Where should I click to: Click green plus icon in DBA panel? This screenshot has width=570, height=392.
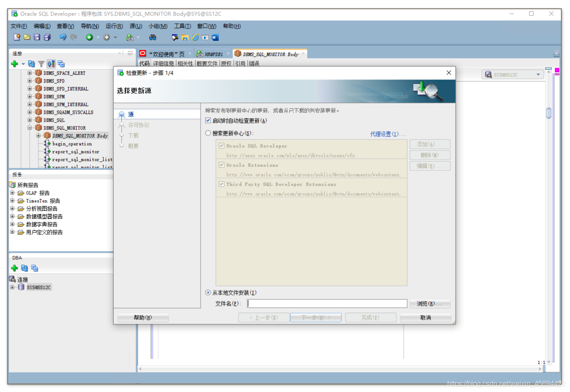point(14,268)
